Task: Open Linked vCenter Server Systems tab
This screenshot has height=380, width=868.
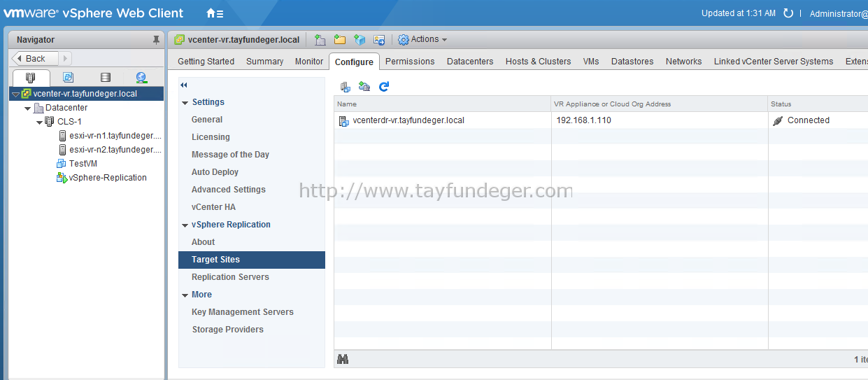Action: point(774,62)
